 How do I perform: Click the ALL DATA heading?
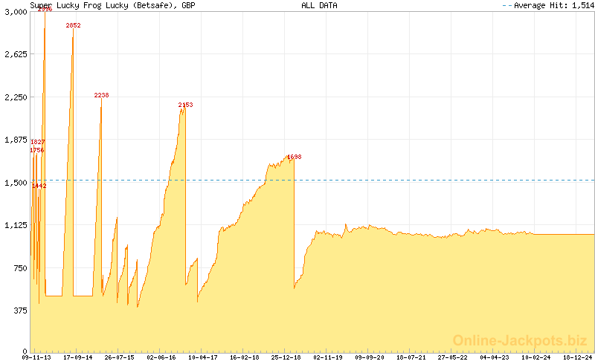click(x=319, y=5)
